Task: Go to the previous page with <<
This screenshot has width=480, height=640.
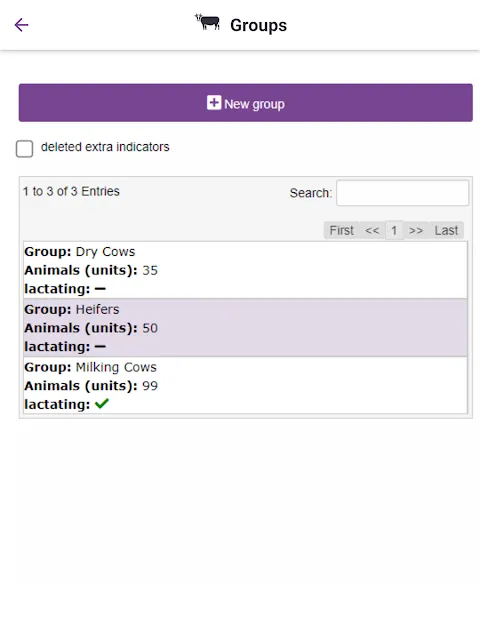Action: [x=372, y=231]
